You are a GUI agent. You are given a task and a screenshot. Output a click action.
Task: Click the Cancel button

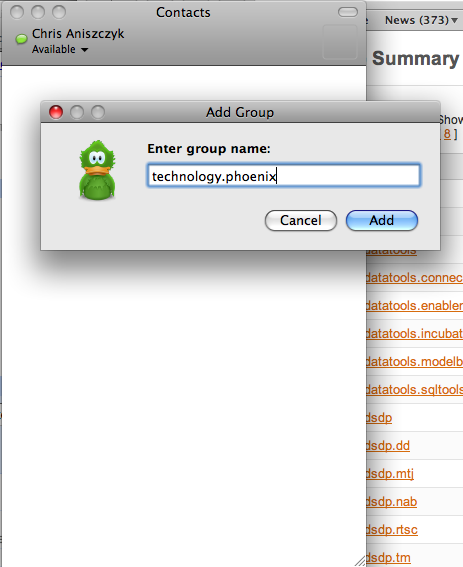click(301, 220)
